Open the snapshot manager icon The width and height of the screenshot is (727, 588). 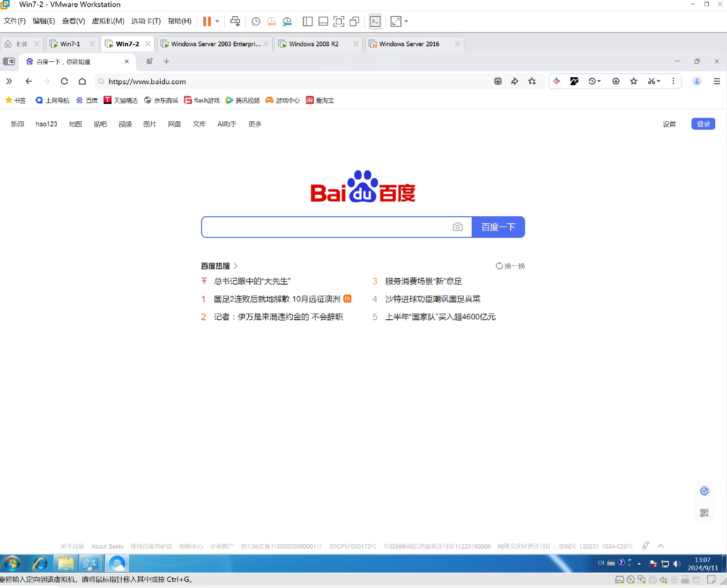(x=287, y=21)
